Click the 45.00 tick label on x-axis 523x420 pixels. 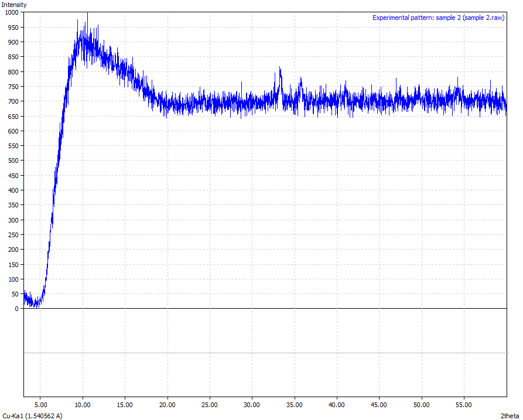(x=379, y=405)
